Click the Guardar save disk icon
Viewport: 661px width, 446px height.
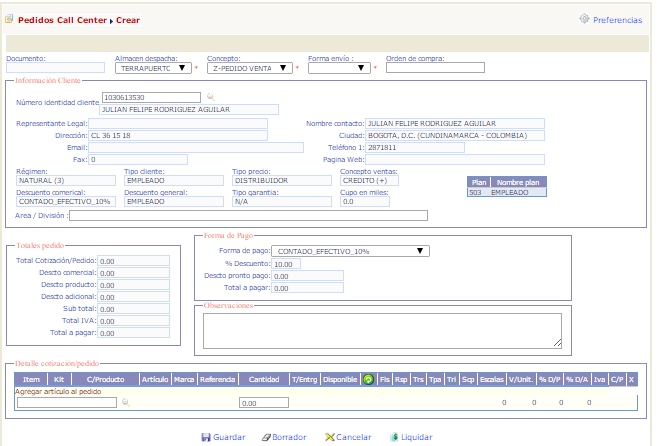206,437
